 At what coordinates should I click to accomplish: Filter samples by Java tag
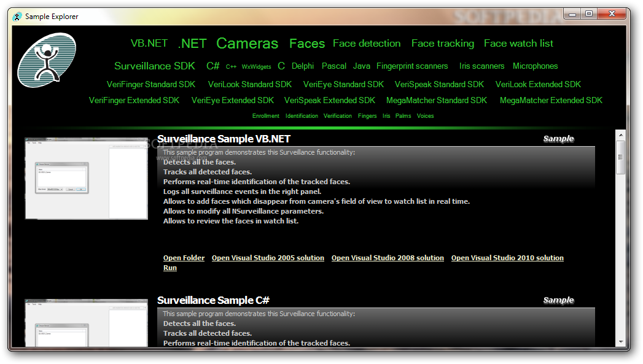(361, 66)
